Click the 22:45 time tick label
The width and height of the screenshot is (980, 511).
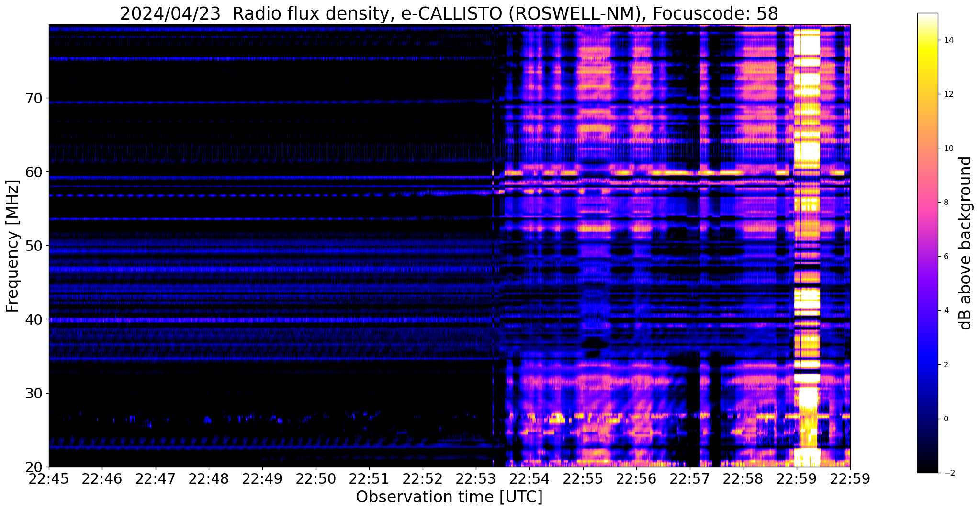[x=49, y=479]
